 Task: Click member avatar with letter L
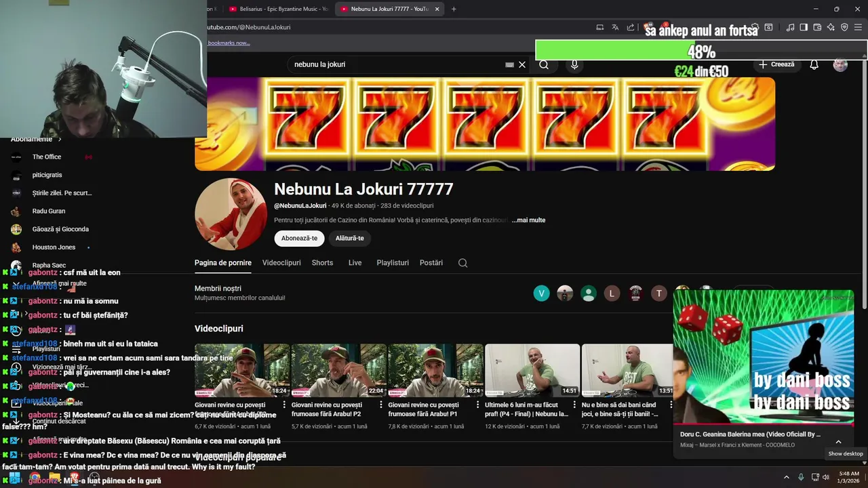(612, 293)
